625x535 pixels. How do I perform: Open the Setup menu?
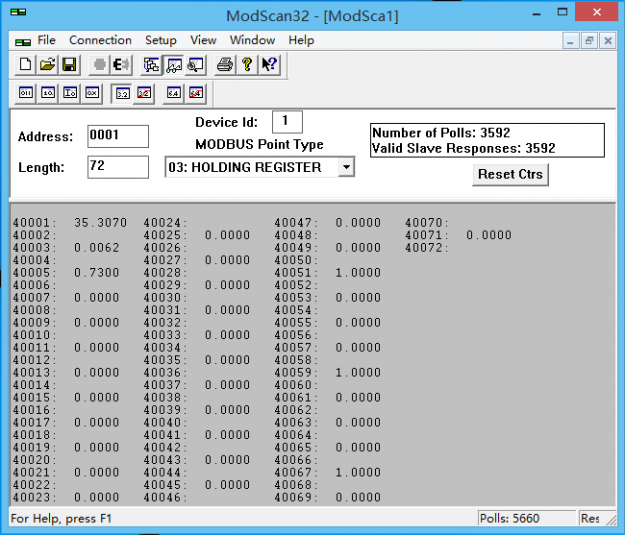[160, 40]
